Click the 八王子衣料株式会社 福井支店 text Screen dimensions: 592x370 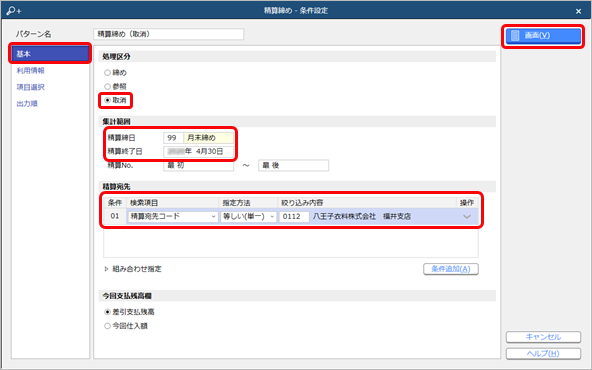[362, 216]
